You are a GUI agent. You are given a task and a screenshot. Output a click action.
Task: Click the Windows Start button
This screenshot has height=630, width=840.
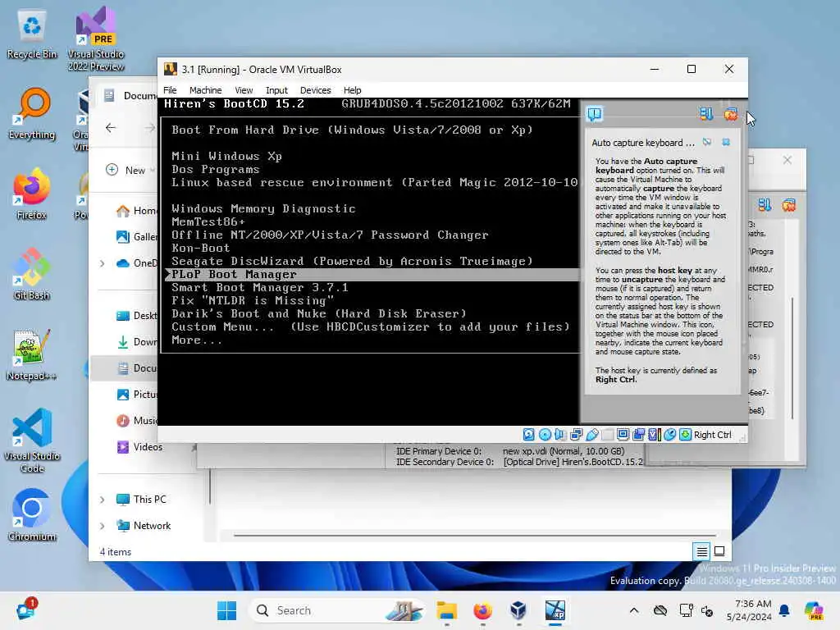coord(226,610)
